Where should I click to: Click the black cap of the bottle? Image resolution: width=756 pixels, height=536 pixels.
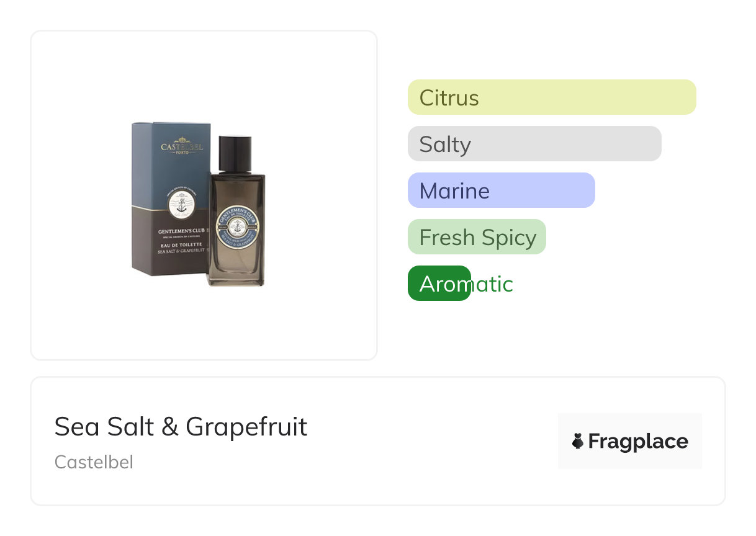click(235, 153)
